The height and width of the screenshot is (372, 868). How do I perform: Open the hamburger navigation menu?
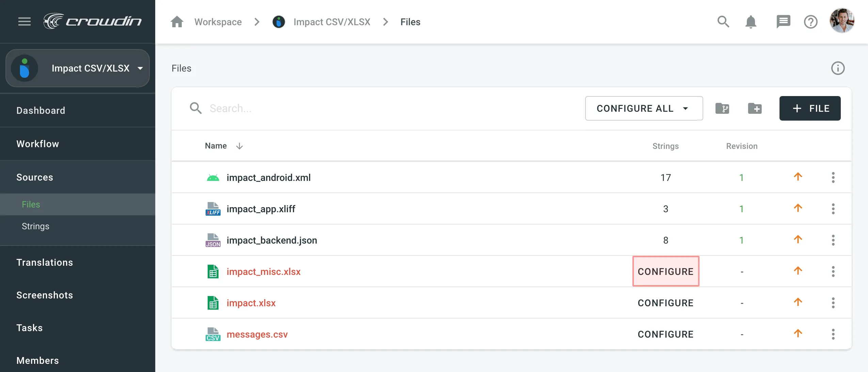tap(25, 21)
